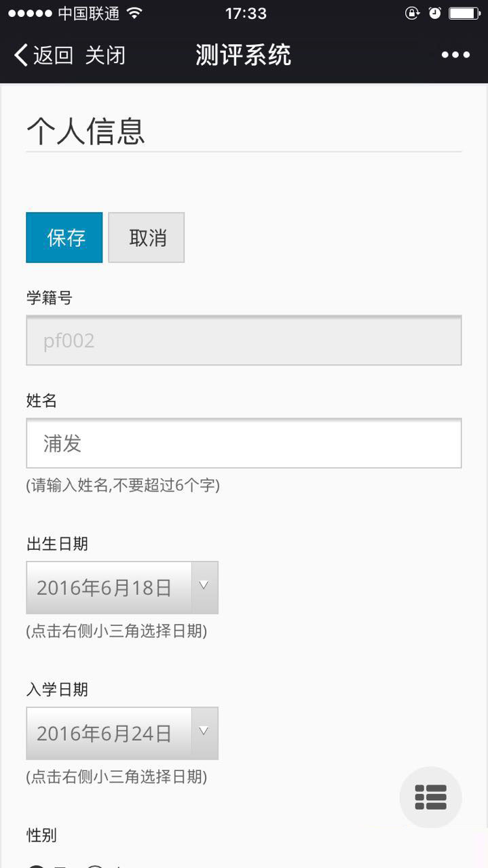Tap the signal strength dots
The image size is (488, 868).
(30, 13)
